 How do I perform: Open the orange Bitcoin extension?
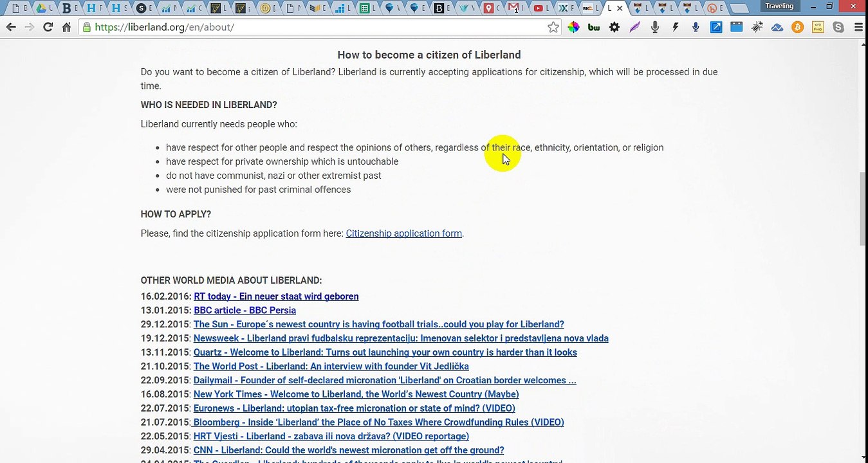[798, 27]
